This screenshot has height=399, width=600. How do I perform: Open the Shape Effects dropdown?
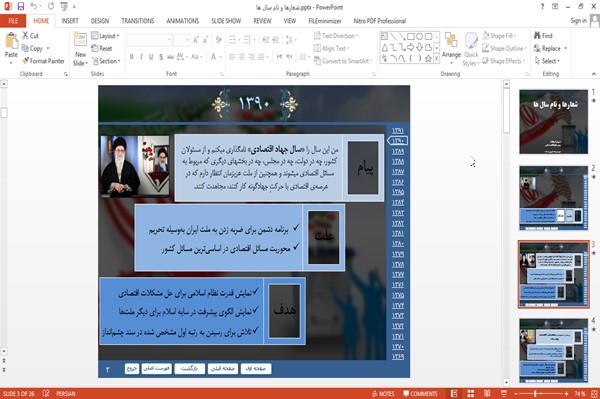(503, 61)
